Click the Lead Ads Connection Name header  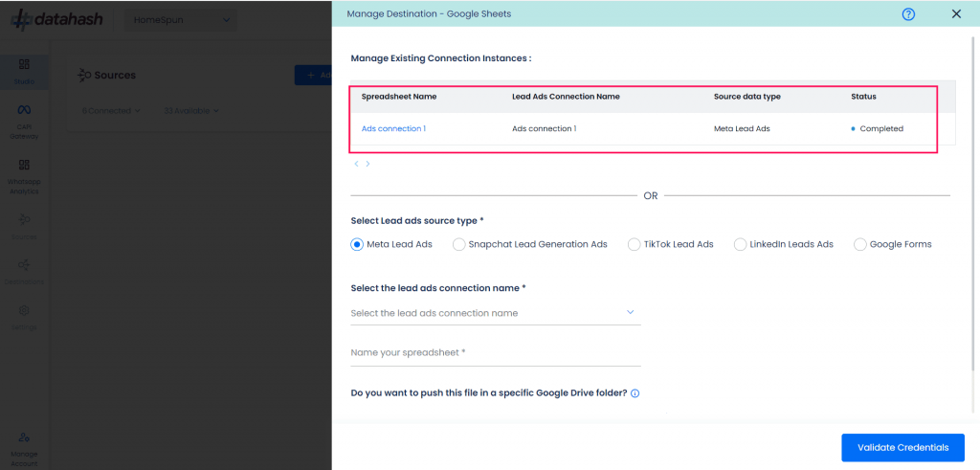tap(566, 97)
